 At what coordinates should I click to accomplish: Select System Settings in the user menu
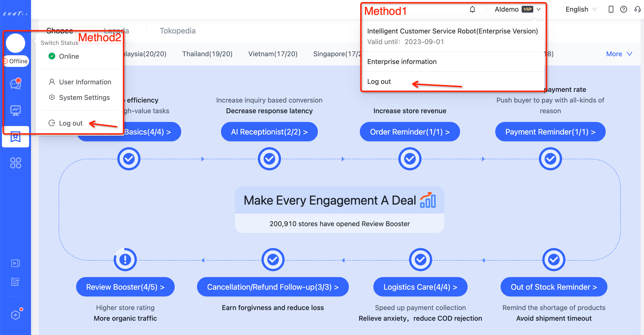point(84,98)
